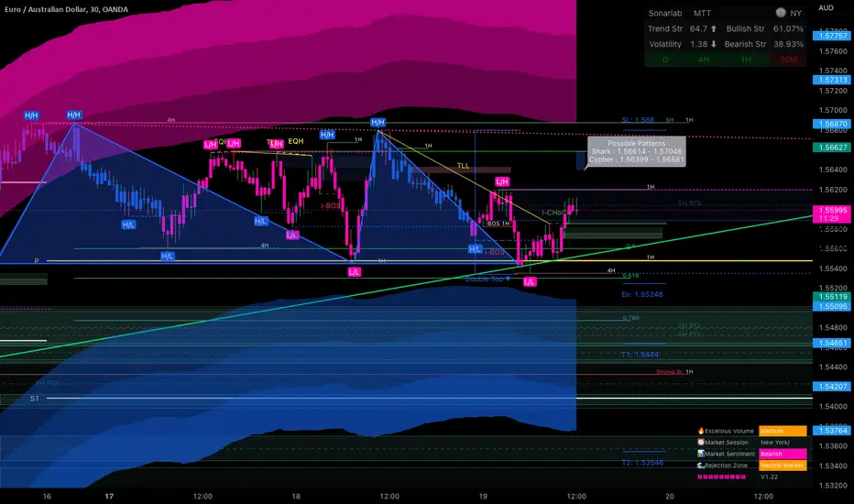This screenshot has width=854, height=504.
Task: Click the MTT label in the dashboard
Action: tap(702, 13)
